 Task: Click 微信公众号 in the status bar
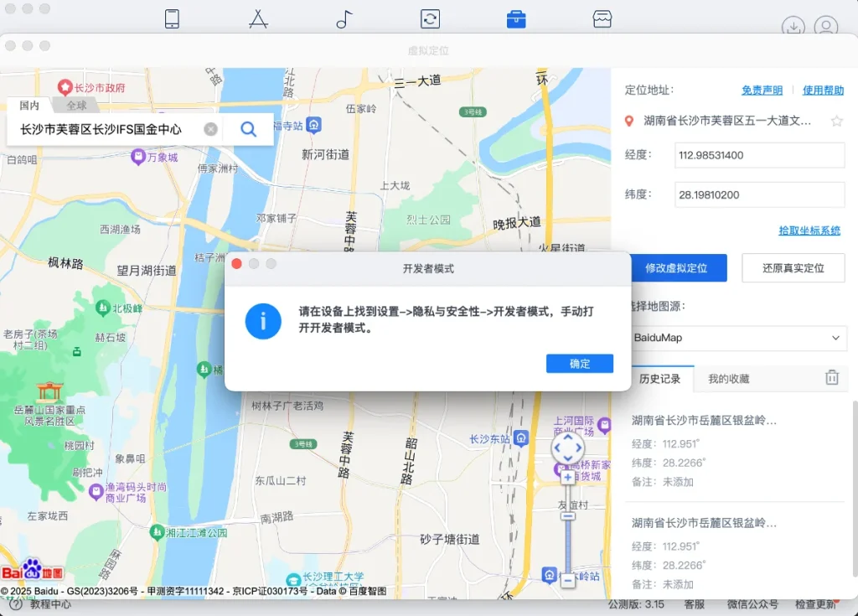click(752, 604)
